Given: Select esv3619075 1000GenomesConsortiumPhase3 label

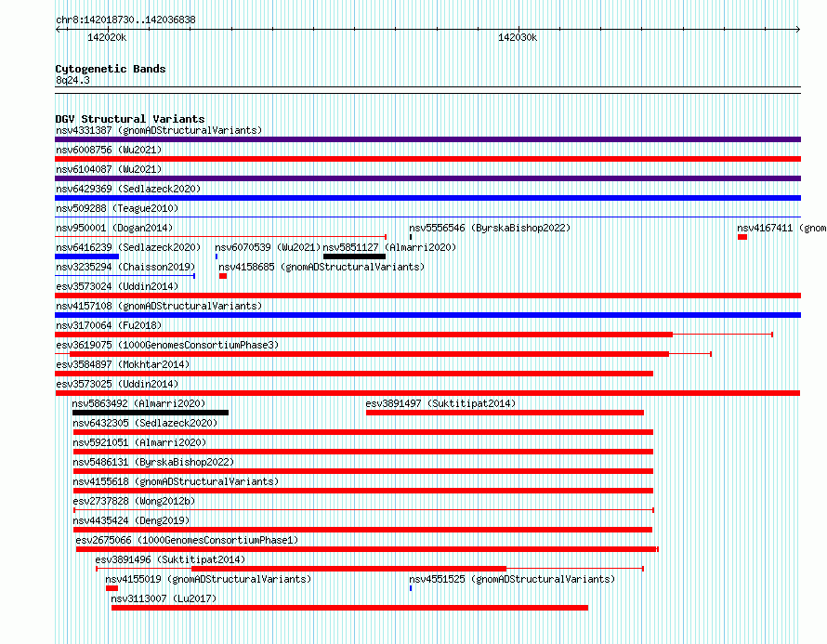Looking at the screenshot, I should (167, 345).
